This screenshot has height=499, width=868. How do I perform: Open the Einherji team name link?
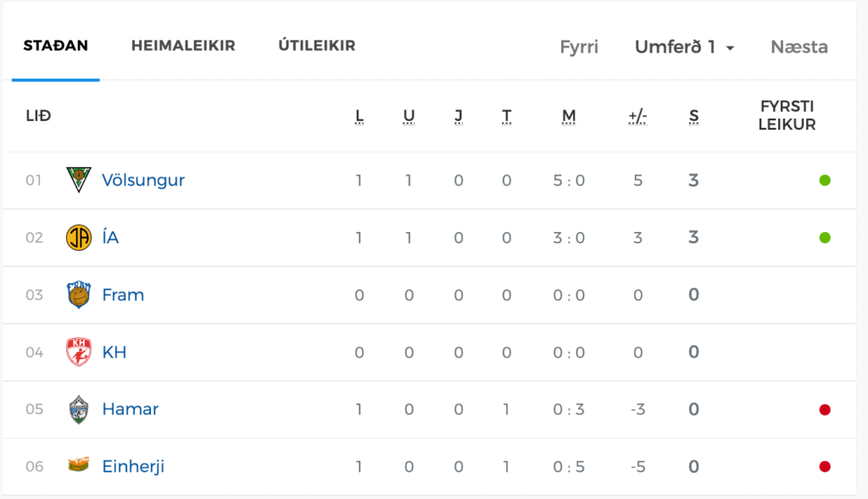pyautogui.click(x=133, y=466)
